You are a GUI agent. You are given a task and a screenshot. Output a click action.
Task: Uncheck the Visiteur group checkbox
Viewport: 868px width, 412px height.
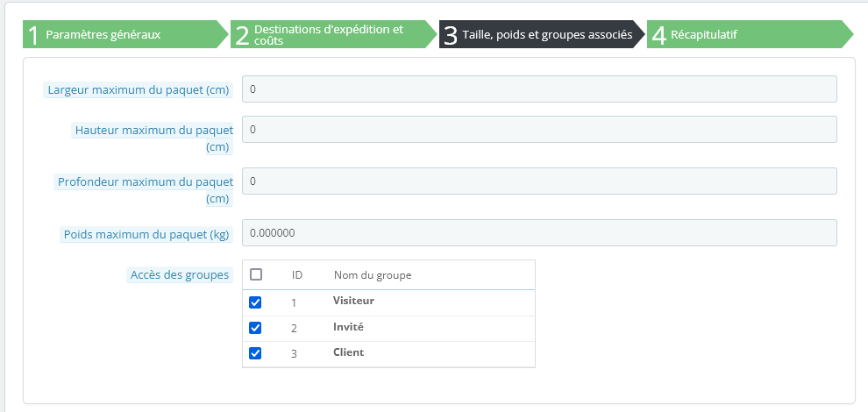point(256,302)
